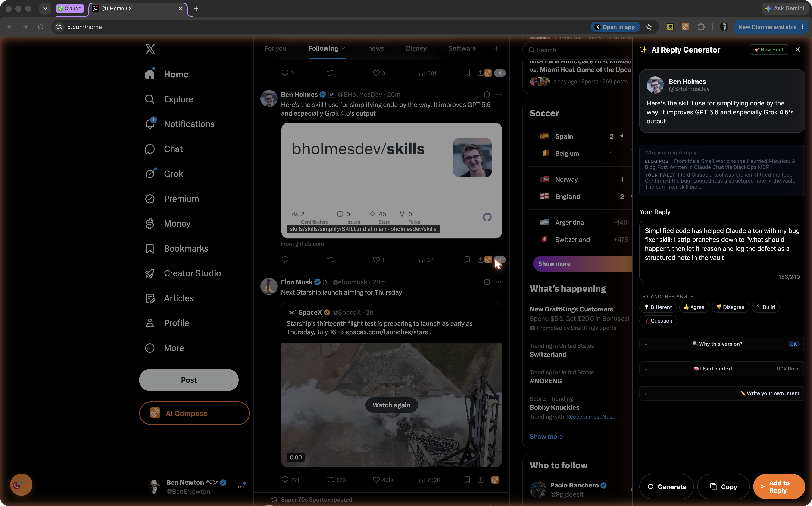Click AI reply extension icon on Elon Musk's post
Image resolution: width=812 pixels, height=506 pixels.
tap(495, 480)
